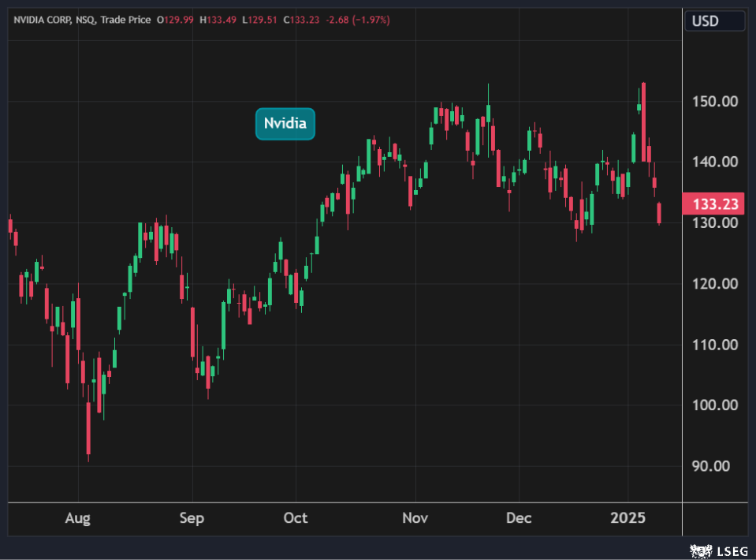
Task: Select the 133.23 current price tag
Action: (715, 204)
